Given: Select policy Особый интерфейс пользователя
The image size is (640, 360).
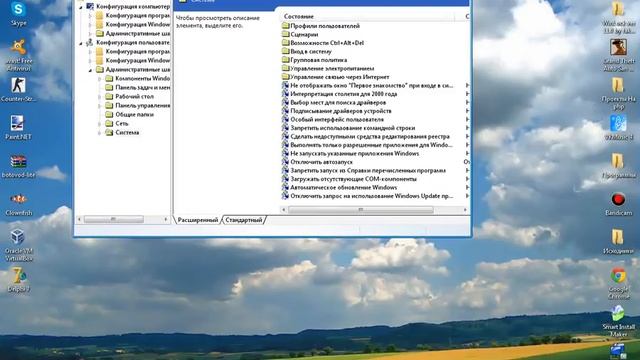Looking at the screenshot, I should (333, 120).
